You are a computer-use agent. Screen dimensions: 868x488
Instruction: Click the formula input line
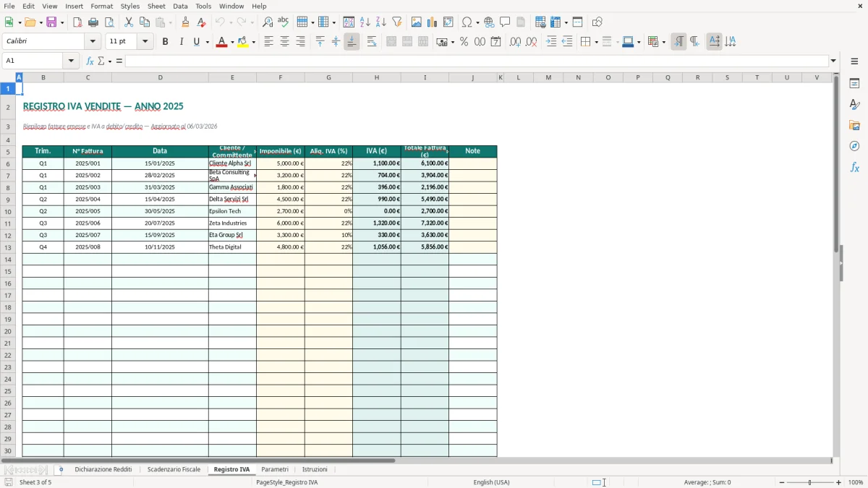tap(477, 61)
